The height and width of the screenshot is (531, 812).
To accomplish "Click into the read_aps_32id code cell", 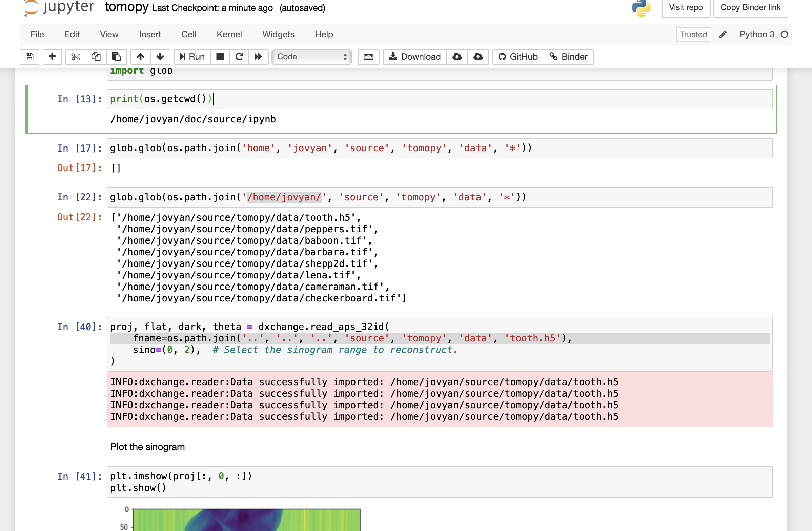I will [440, 344].
